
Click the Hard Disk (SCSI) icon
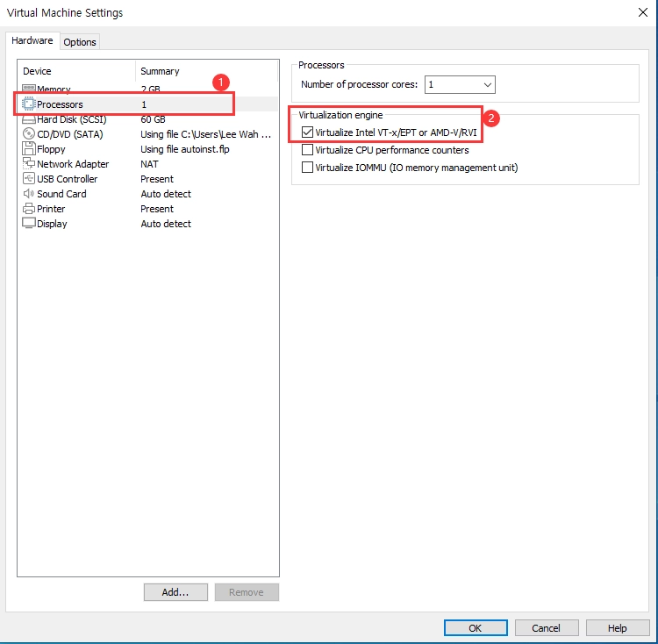tap(29, 119)
